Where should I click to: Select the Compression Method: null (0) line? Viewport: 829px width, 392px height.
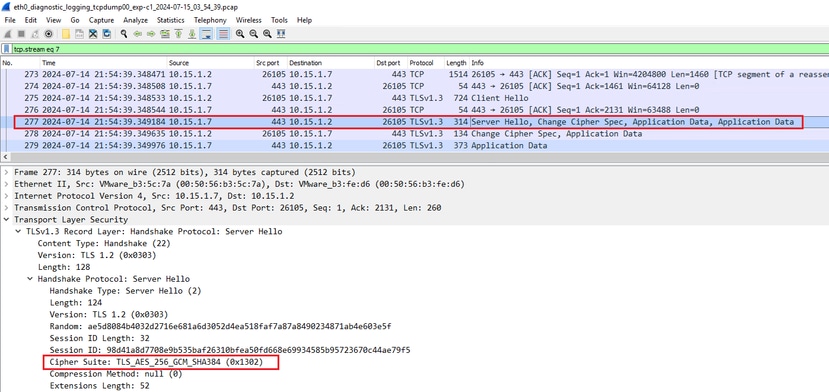[x=116, y=374]
